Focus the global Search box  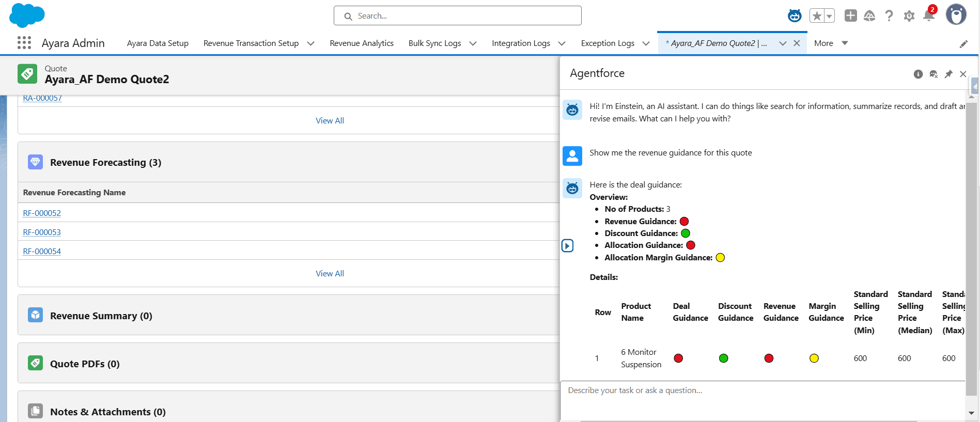tap(457, 15)
